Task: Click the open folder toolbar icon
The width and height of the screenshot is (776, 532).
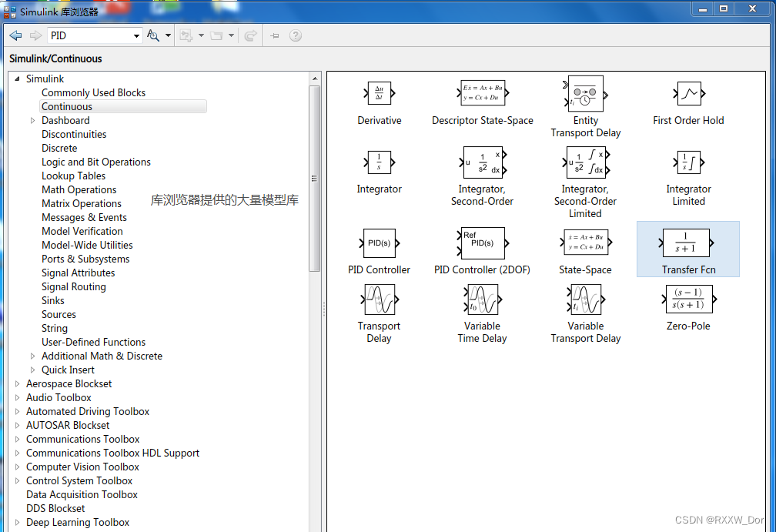Action: tap(216, 35)
